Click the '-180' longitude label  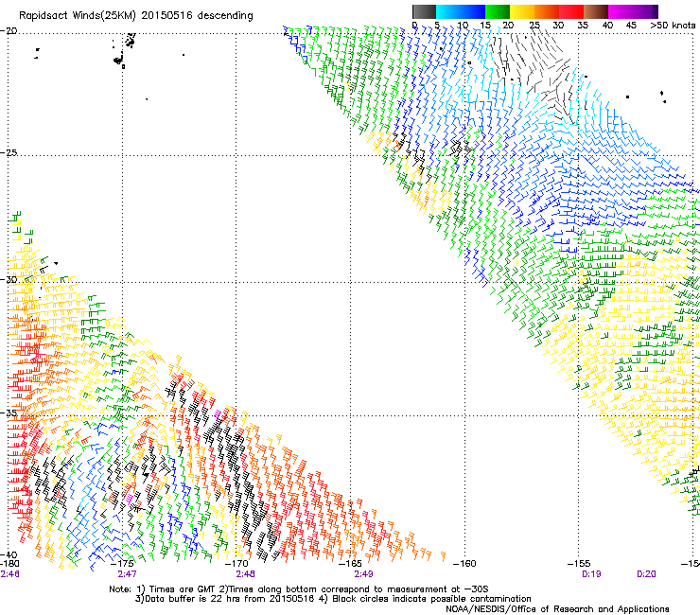(x=9, y=564)
